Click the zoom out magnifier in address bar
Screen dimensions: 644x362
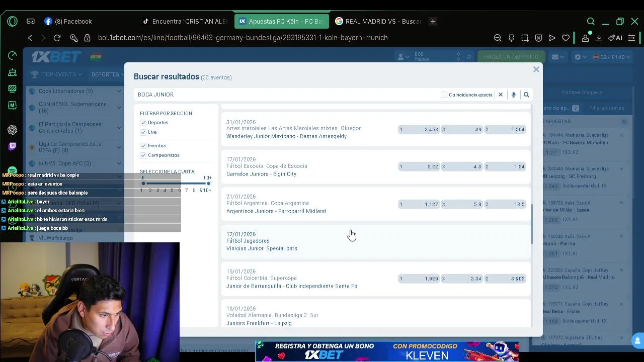click(498, 38)
